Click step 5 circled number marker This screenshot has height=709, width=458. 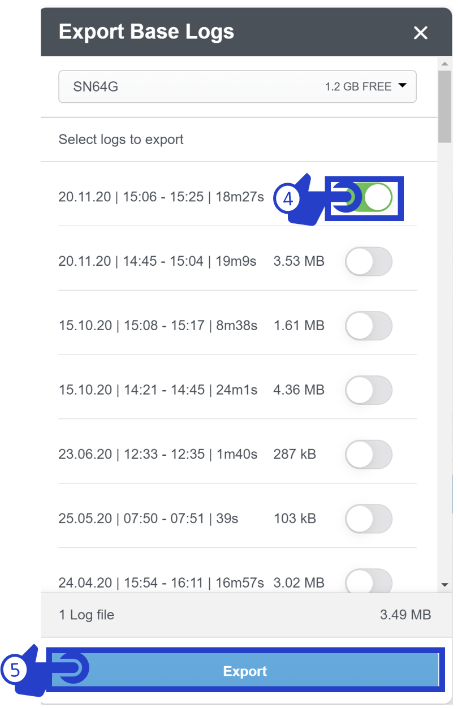[x=15, y=669]
